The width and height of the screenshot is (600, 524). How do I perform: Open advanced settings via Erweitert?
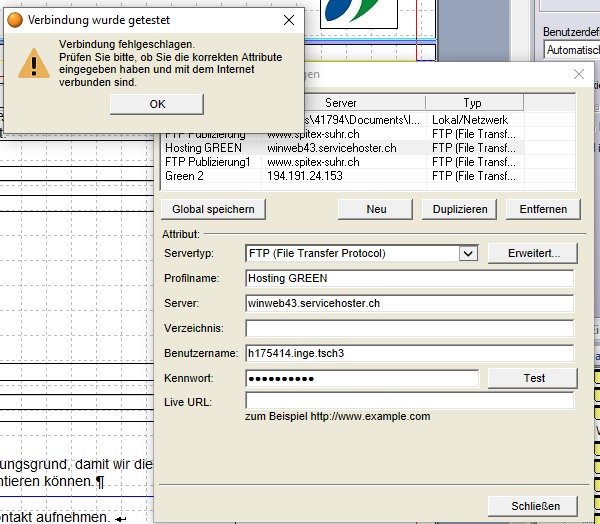(532, 254)
